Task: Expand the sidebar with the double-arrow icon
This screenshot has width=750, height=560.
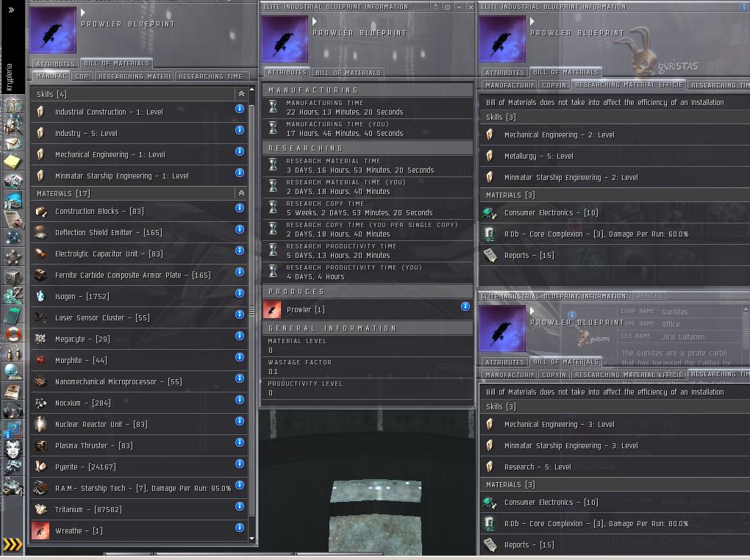Action: pos(11,10)
